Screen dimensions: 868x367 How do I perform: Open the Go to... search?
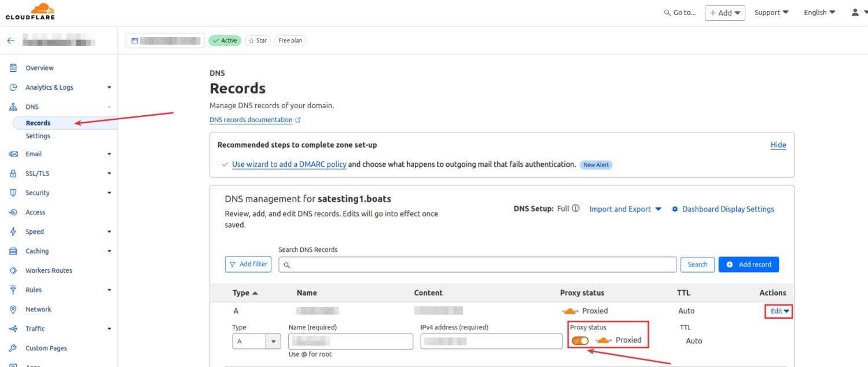pos(680,12)
